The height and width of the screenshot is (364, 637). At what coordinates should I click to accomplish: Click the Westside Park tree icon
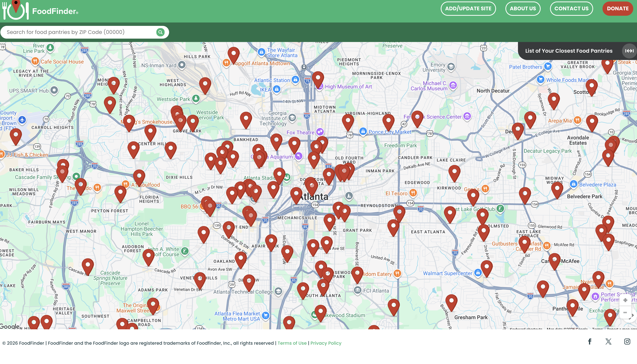pyautogui.click(x=196, y=99)
